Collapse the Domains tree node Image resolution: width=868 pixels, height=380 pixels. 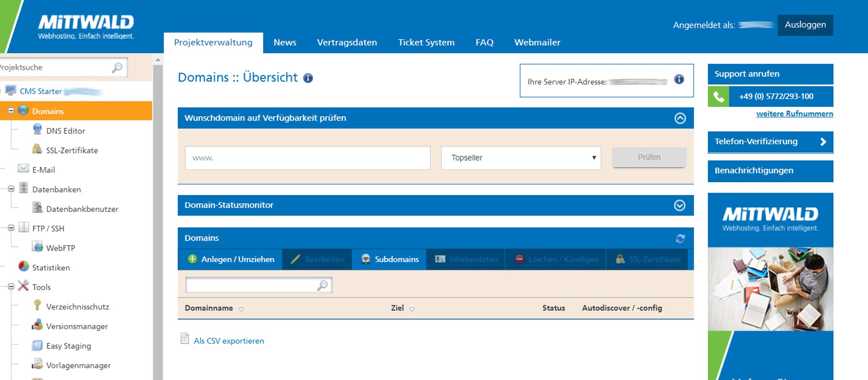[11, 111]
